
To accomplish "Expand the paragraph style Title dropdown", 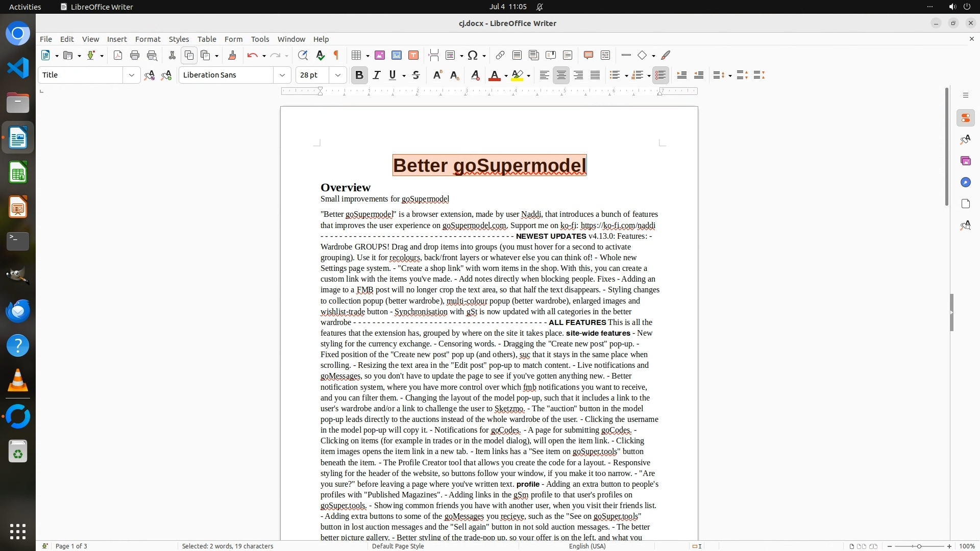I will click(131, 76).
